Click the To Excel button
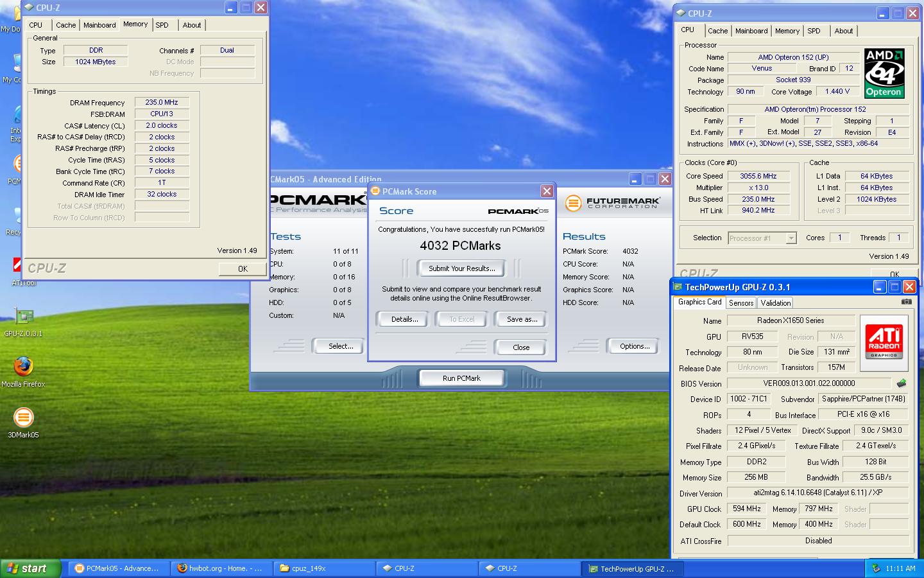Viewport: 924px width, 578px height. (x=462, y=319)
